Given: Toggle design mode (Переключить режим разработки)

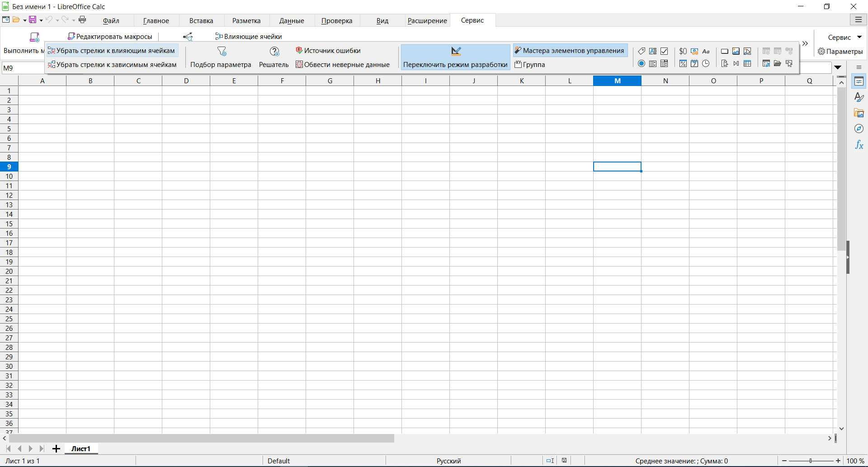Looking at the screenshot, I should coord(455,57).
